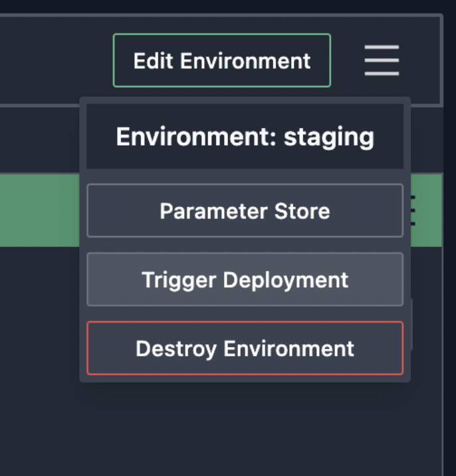Open Parameter Store for staging
The image size is (456, 476).
pyautogui.click(x=245, y=211)
